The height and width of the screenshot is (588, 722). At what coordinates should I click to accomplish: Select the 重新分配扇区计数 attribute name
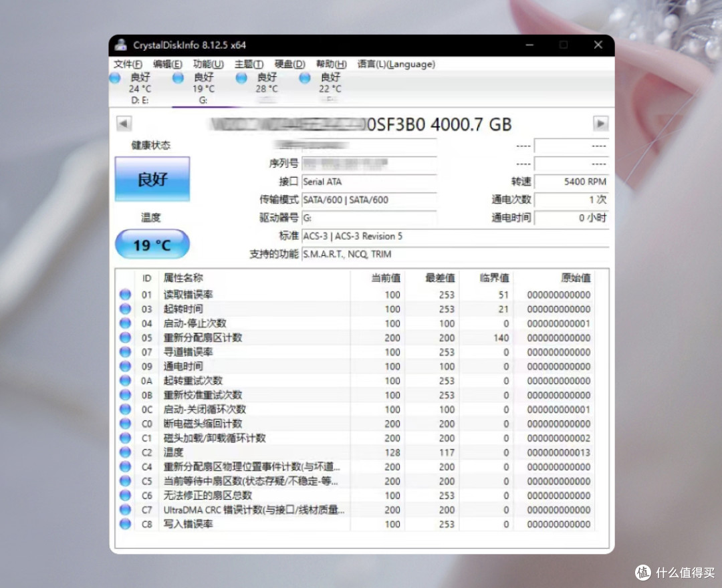click(203, 337)
